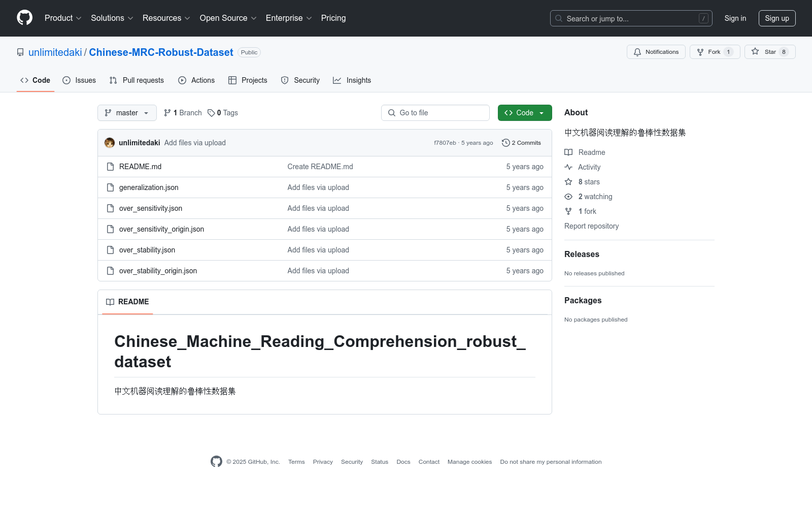Expand the Product menu

click(x=63, y=18)
